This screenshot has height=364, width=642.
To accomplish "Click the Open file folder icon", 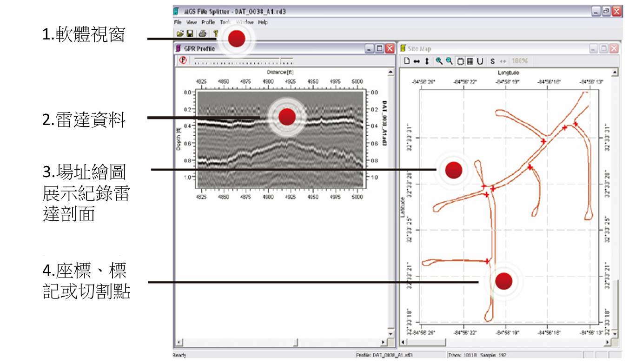I will 180,33.
